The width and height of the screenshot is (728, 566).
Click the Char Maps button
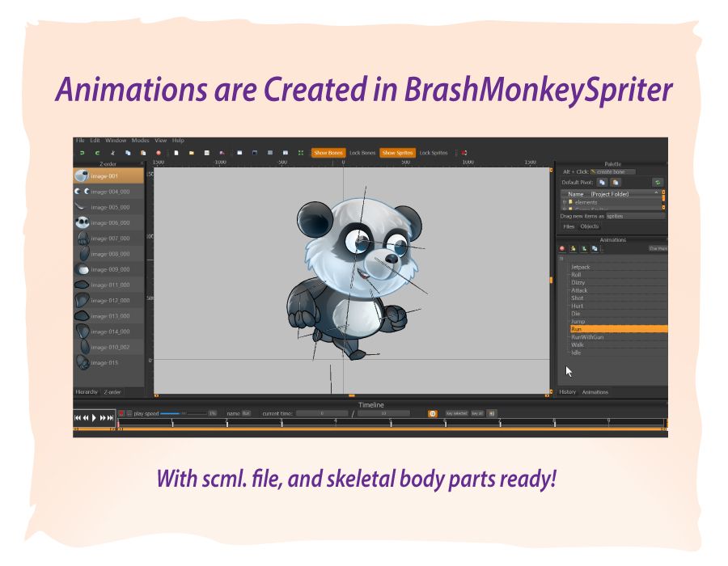coord(658,249)
